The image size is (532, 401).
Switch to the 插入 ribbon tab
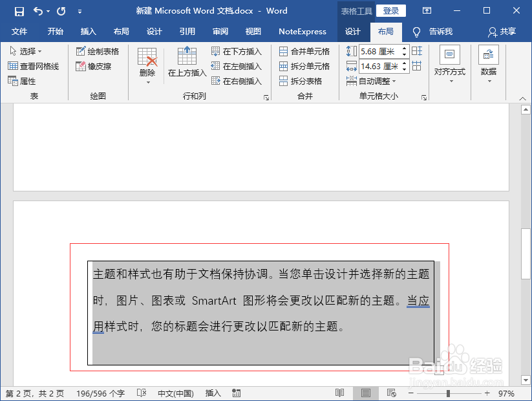point(88,32)
